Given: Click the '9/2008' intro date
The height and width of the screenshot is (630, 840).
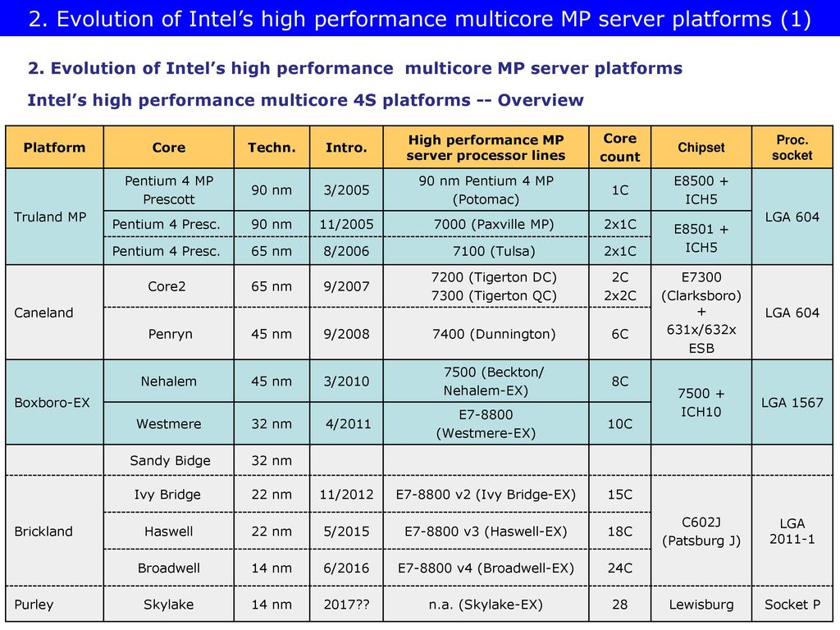Looking at the screenshot, I should pos(347,334).
